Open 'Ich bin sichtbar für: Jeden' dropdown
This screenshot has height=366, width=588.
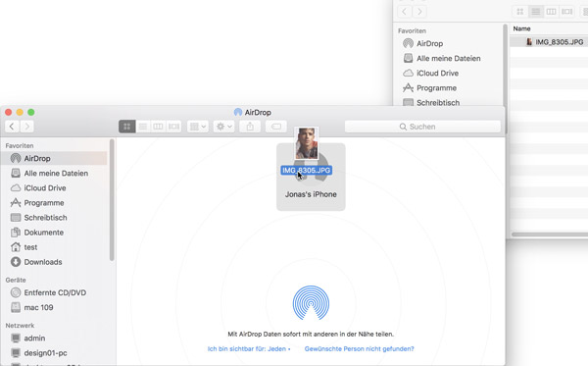pos(249,348)
